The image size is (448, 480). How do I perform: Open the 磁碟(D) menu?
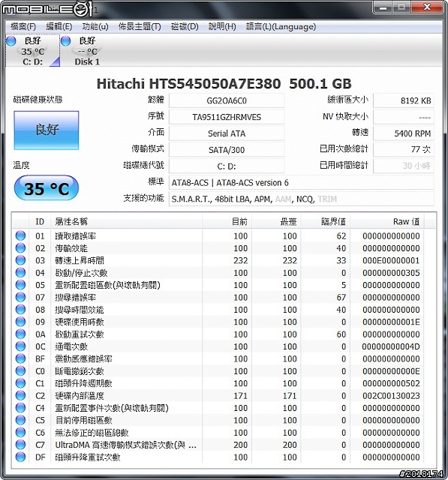[185, 27]
